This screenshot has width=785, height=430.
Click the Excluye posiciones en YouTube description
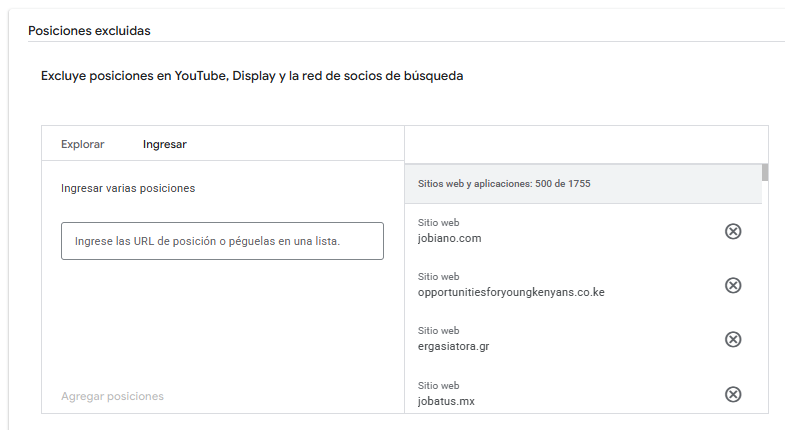click(x=252, y=76)
